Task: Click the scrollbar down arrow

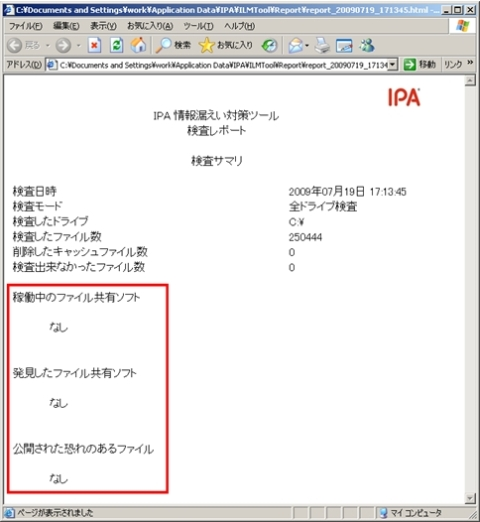Action: point(470,498)
